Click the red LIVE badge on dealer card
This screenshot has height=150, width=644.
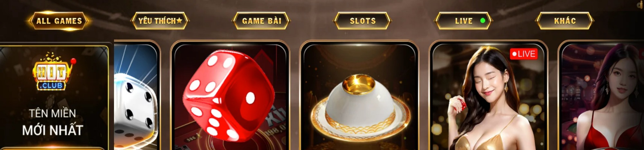[524, 54]
